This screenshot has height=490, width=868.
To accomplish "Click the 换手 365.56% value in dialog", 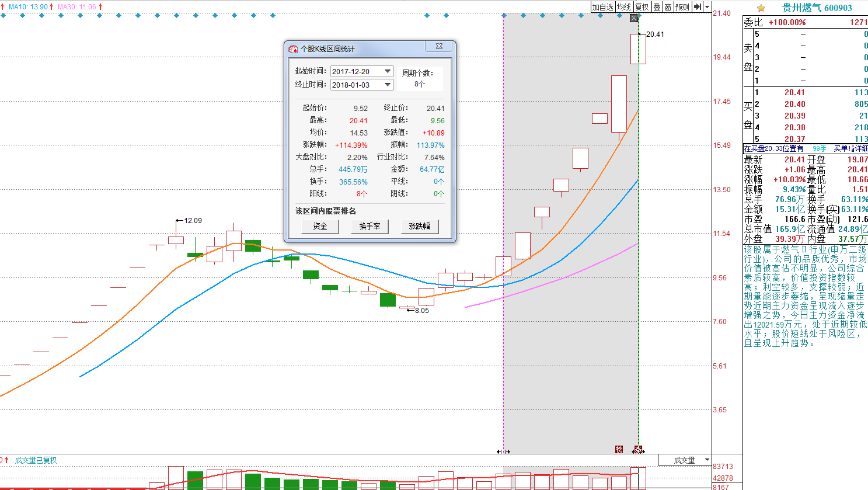I will (x=353, y=182).
